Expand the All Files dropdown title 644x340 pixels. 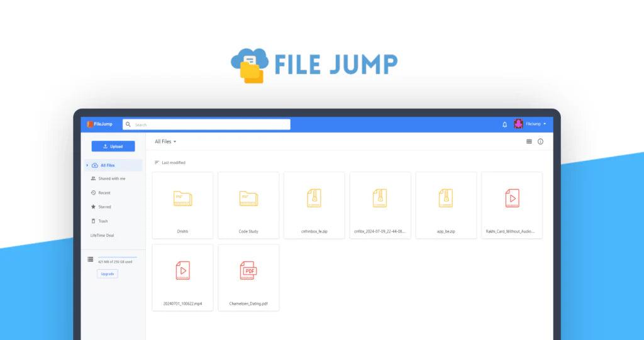click(165, 141)
